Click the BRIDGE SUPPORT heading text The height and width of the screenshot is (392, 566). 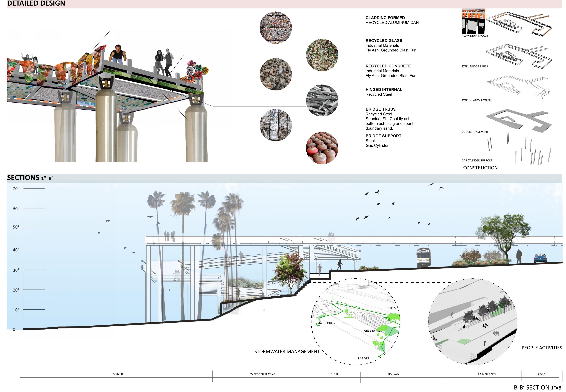383,136
